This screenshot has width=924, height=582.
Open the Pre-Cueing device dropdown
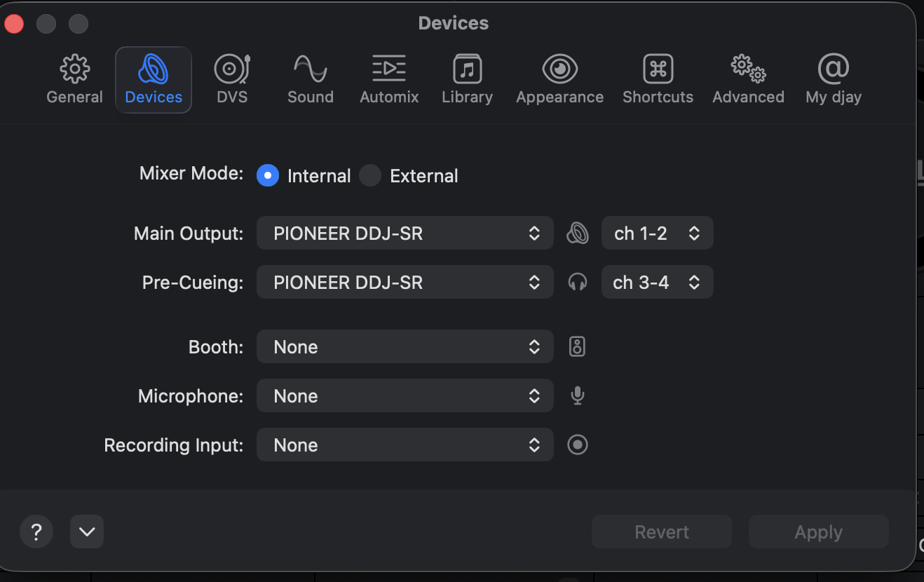[405, 282]
